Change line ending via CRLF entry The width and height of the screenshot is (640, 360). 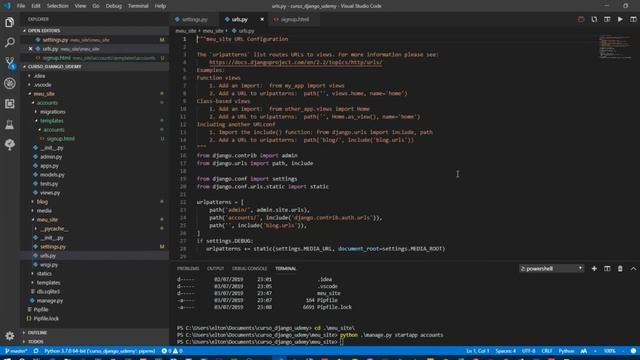547,351
